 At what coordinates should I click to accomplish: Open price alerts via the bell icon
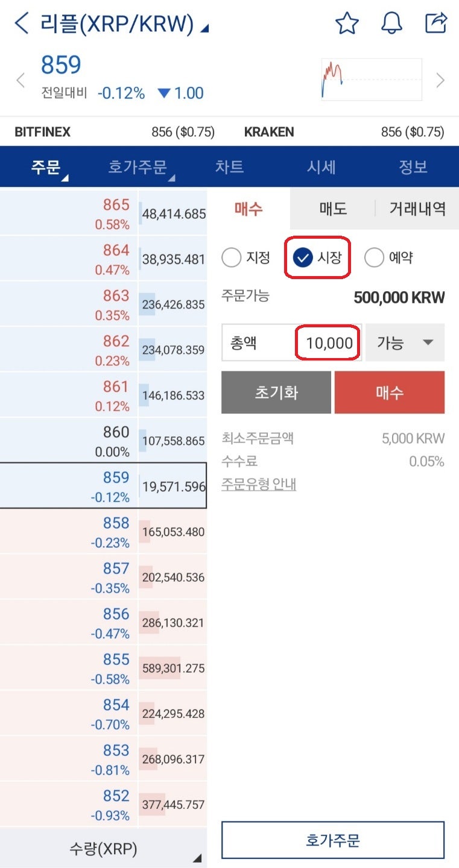[392, 24]
